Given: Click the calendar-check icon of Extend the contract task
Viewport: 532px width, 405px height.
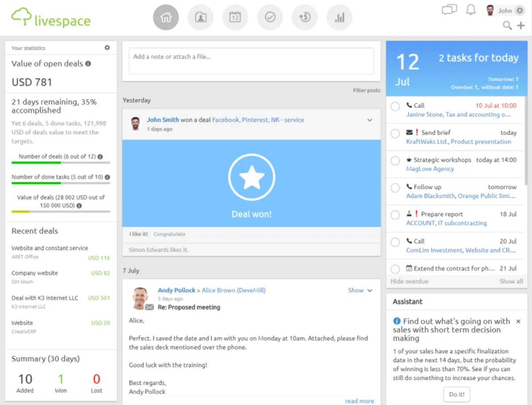Looking at the screenshot, I should 409,268.
